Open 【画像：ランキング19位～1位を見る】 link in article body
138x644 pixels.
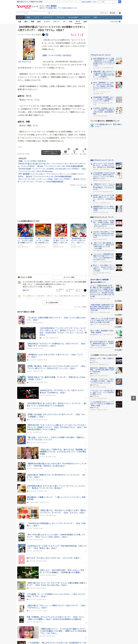point(57,55)
